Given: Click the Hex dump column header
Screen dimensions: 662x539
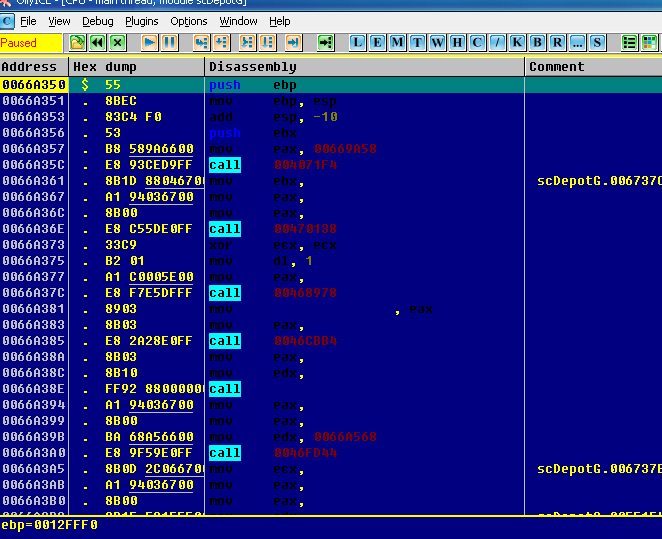Looking at the screenshot, I should pyautogui.click(x=136, y=67).
